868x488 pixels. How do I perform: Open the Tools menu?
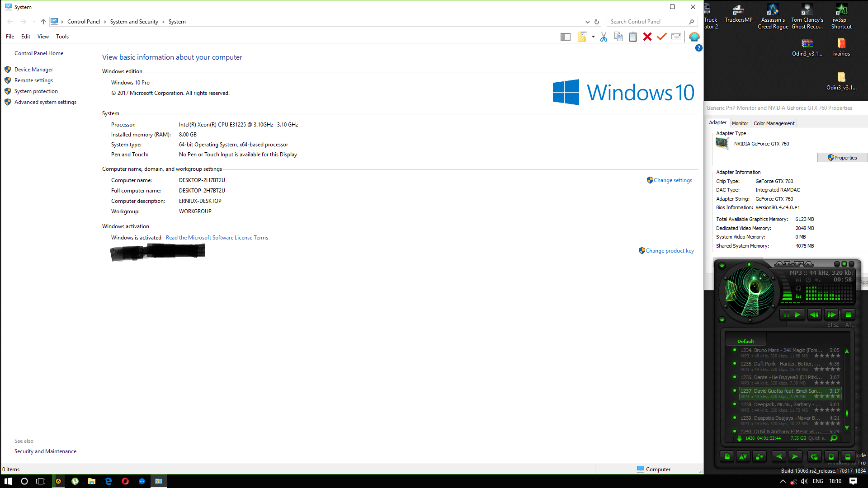[62, 37]
